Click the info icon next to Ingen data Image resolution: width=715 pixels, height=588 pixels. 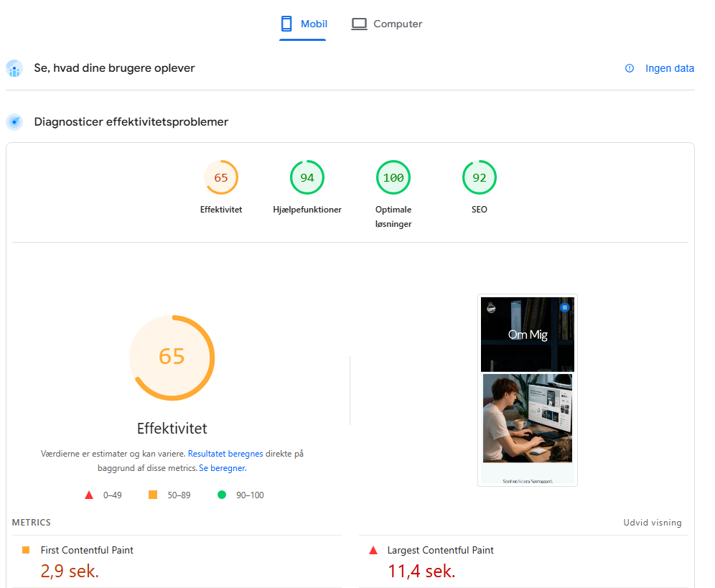630,68
